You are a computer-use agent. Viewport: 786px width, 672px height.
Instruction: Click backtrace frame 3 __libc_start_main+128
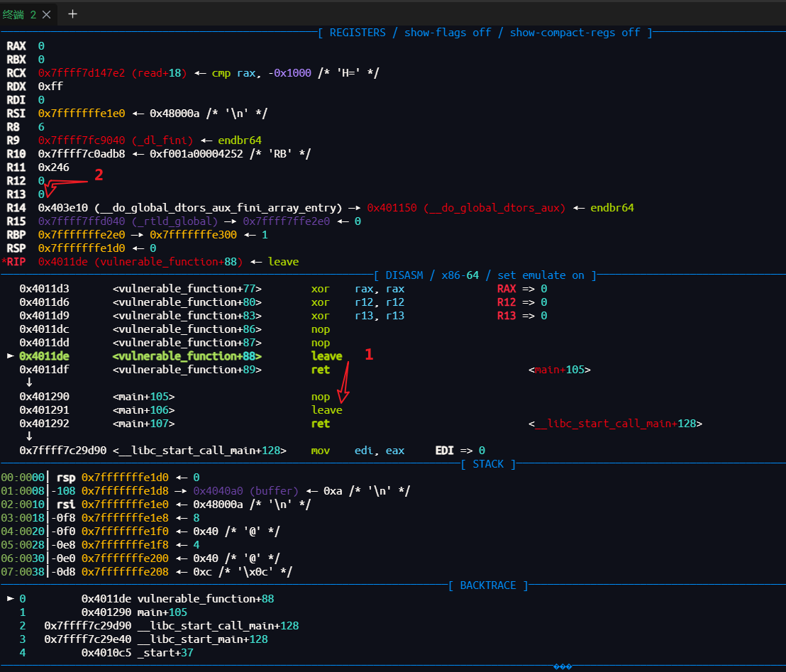[x=202, y=640]
